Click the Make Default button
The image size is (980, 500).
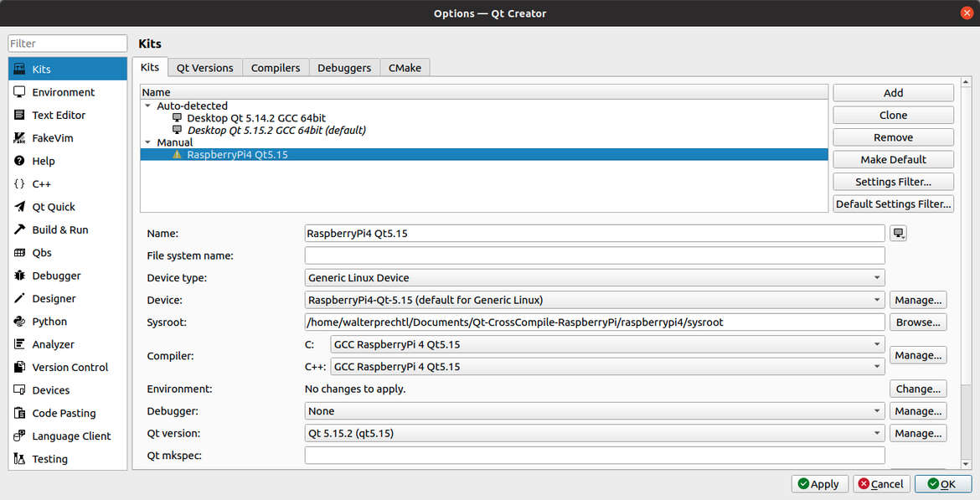(893, 159)
